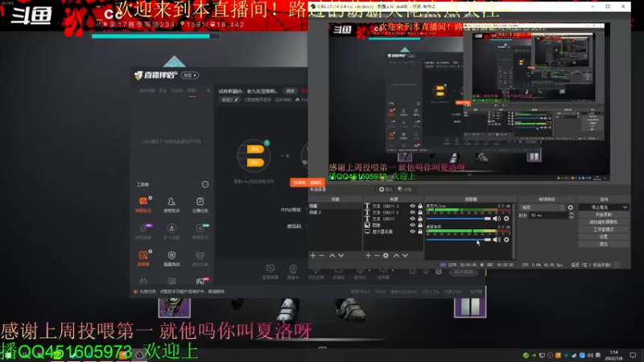Switch to the first scene tab in 直播伴侣
The width and height of the screenshot is (644, 362).
(147, 91)
